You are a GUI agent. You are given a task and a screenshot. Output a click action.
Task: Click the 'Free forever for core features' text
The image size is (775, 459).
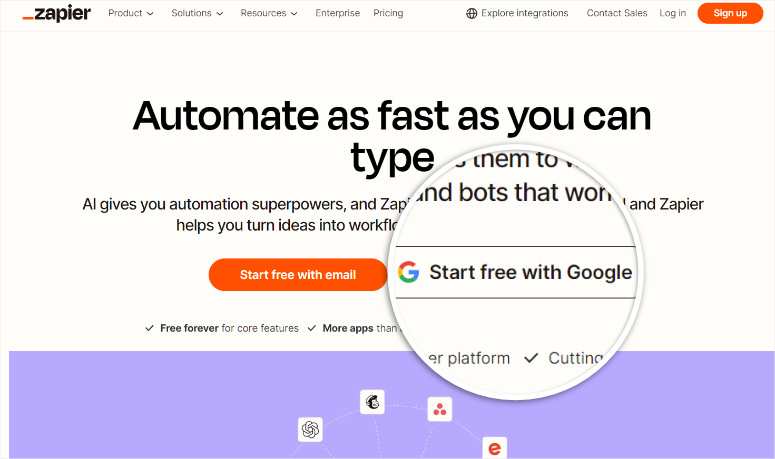(x=229, y=328)
